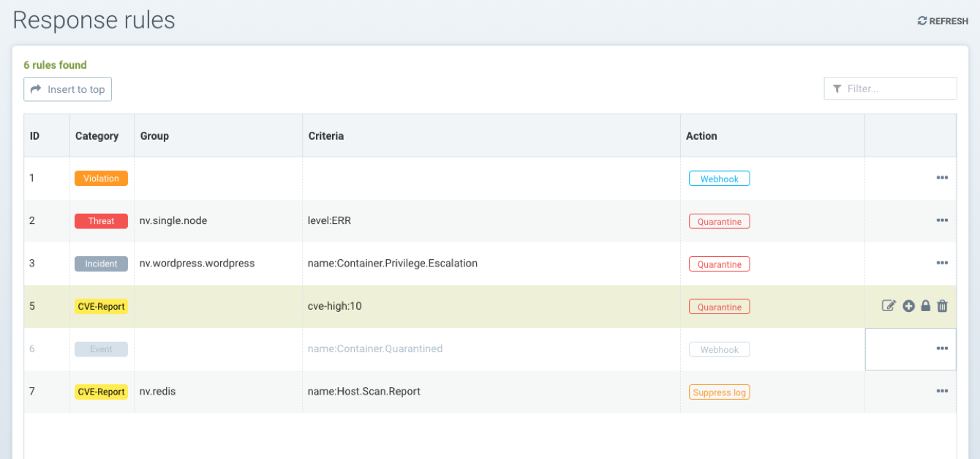Click the edit icon on rule 5
The height and width of the screenshot is (459, 980).
point(889,306)
